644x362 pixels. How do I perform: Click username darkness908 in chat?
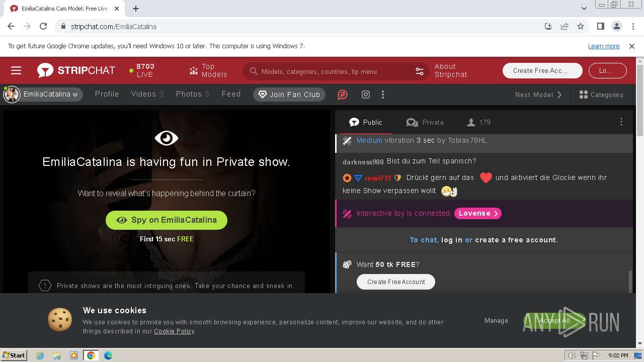point(363,162)
